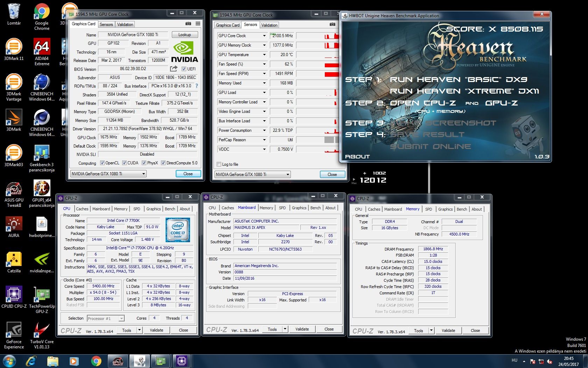Screen dimensions: 588x368
Task: Toggle the PhysX computing checkbox
Action: point(144,163)
